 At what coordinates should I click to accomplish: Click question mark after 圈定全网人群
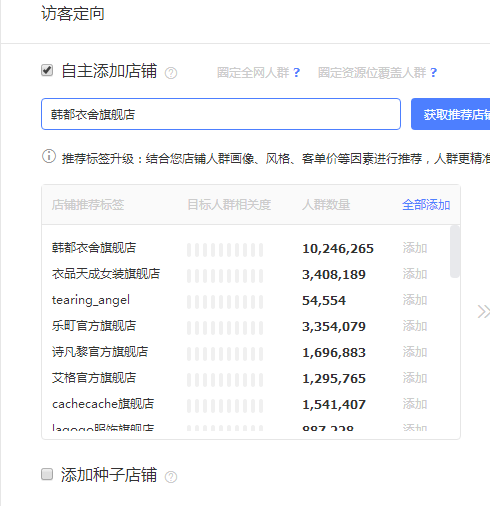[296, 72]
